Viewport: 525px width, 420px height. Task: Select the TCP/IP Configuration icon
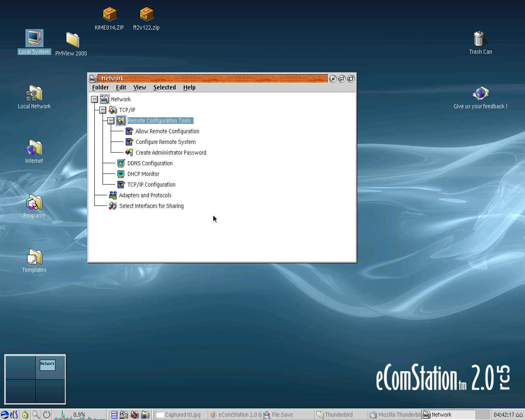coord(121,185)
